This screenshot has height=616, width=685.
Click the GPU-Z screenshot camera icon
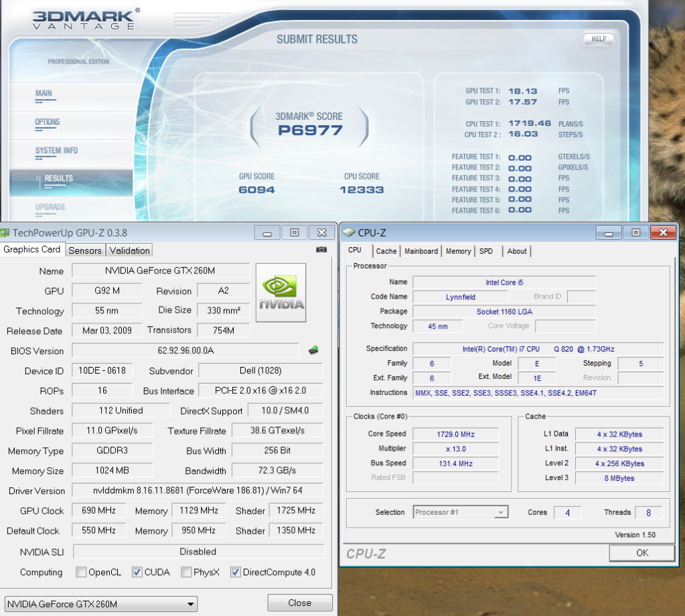(x=321, y=250)
